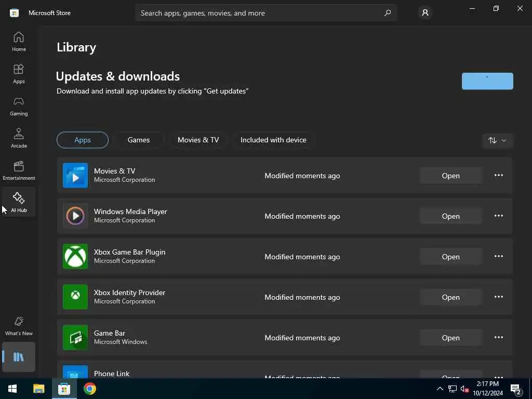Click the Microsoft Store logo icon
This screenshot has width=532, height=399.
[x=14, y=13]
